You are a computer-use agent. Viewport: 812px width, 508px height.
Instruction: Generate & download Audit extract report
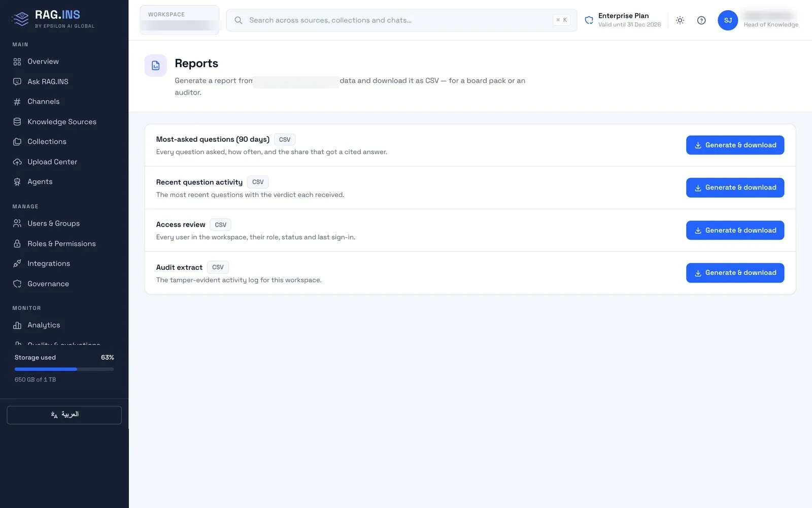coord(735,273)
